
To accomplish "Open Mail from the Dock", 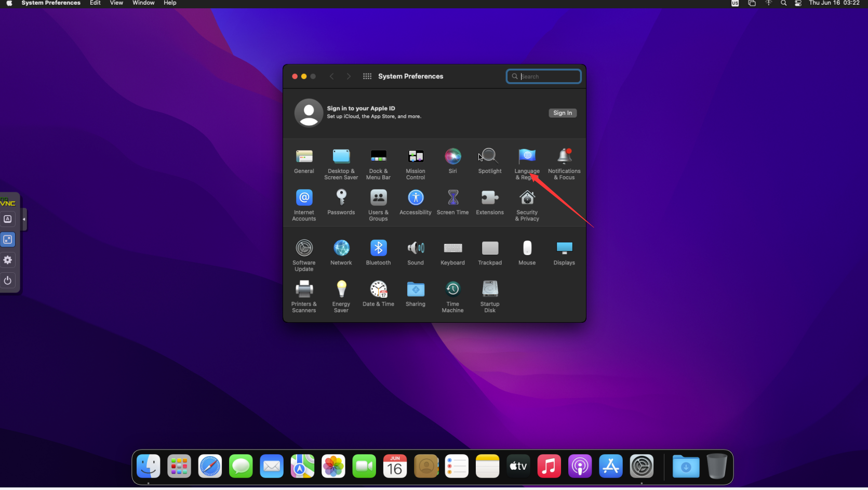I will [x=272, y=467].
